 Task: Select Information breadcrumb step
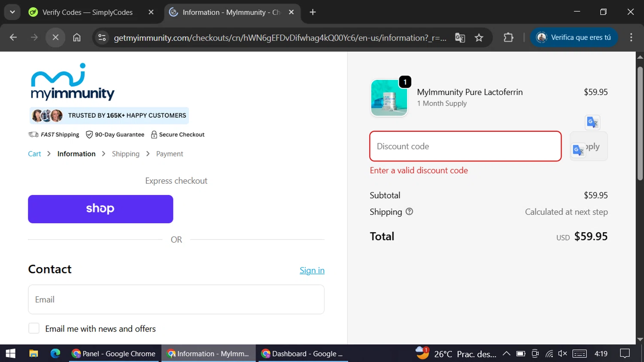click(x=76, y=154)
